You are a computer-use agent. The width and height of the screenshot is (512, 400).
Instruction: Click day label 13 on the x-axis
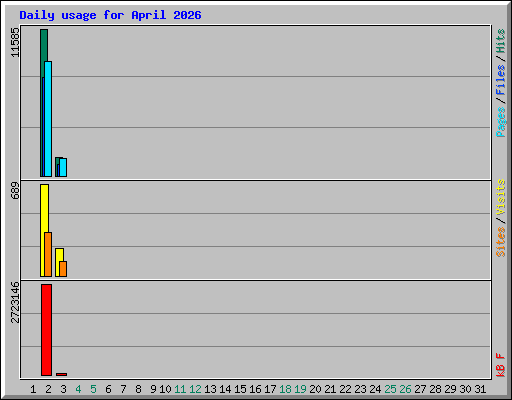(210, 389)
